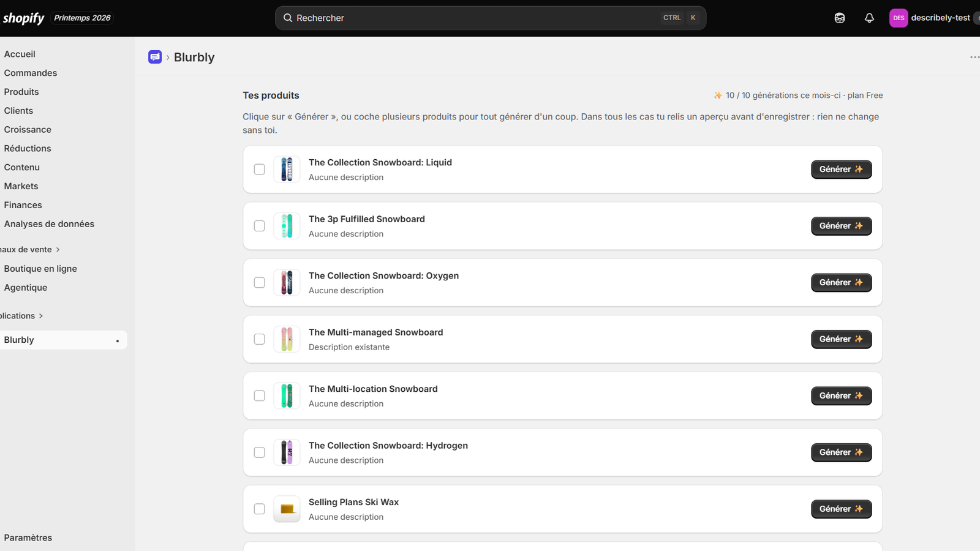Open the Hydrogen snowboard thumbnail

pyautogui.click(x=287, y=452)
